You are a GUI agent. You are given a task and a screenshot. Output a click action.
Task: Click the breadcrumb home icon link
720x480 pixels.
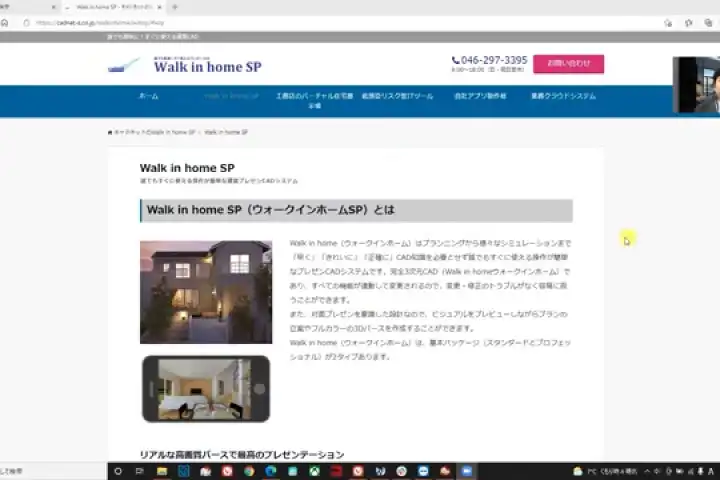tap(110, 132)
